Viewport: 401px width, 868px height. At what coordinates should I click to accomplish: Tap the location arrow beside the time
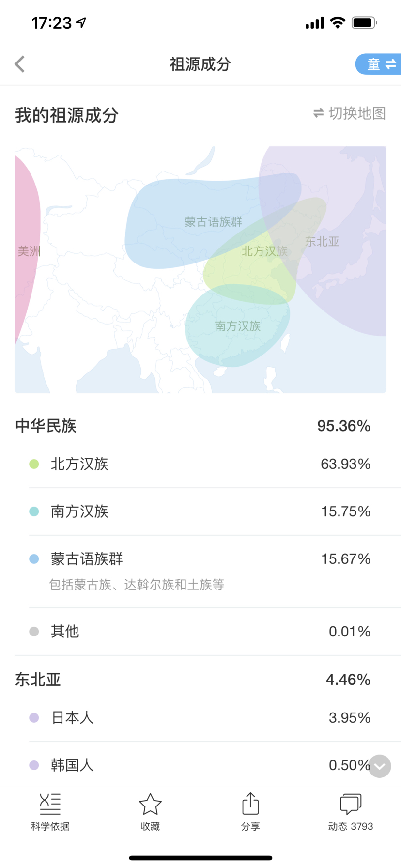point(82,22)
